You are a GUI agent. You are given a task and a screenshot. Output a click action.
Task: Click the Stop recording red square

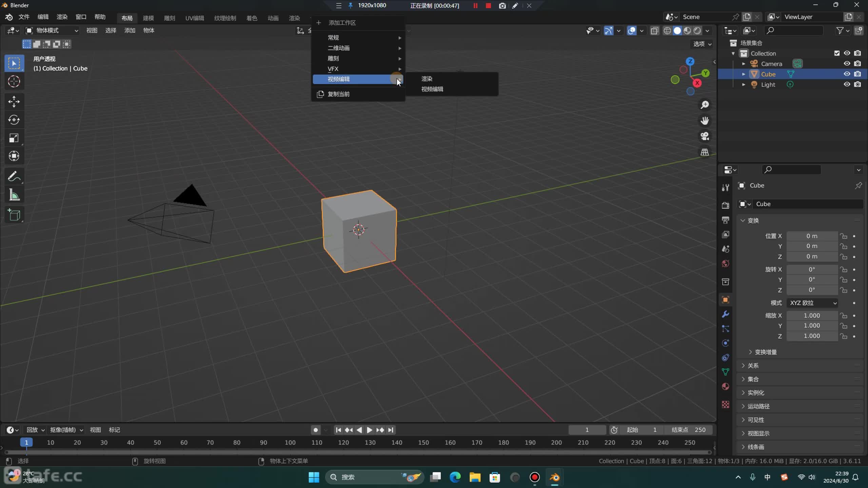[488, 6]
